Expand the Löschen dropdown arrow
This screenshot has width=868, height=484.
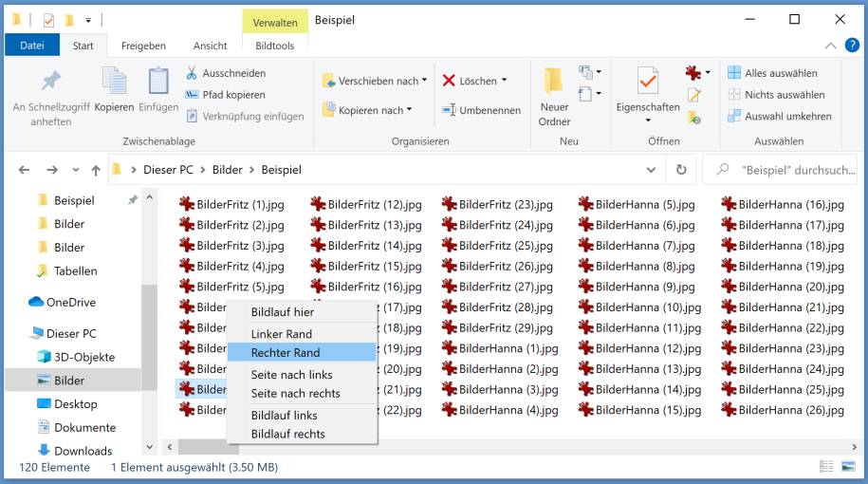tap(504, 81)
